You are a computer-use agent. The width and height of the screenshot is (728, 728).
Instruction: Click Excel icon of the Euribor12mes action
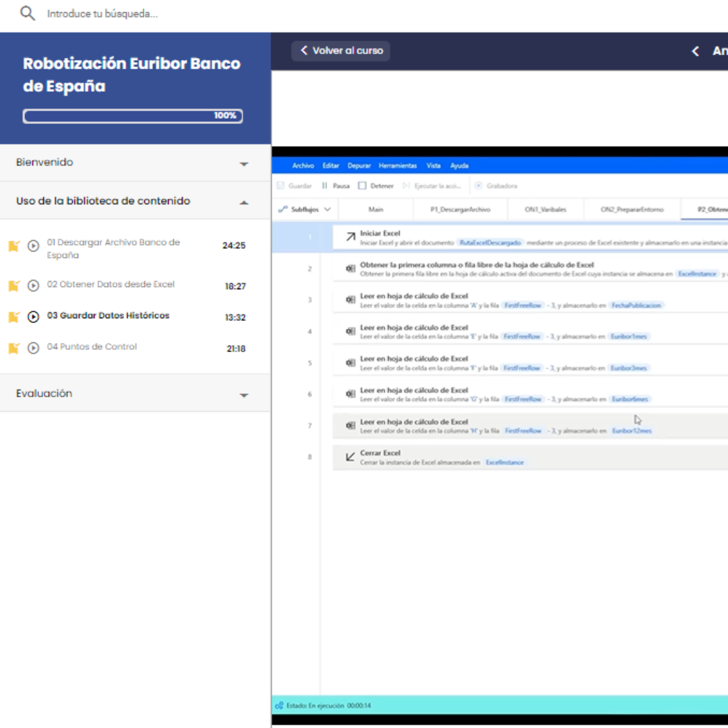[x=351, y=425]
